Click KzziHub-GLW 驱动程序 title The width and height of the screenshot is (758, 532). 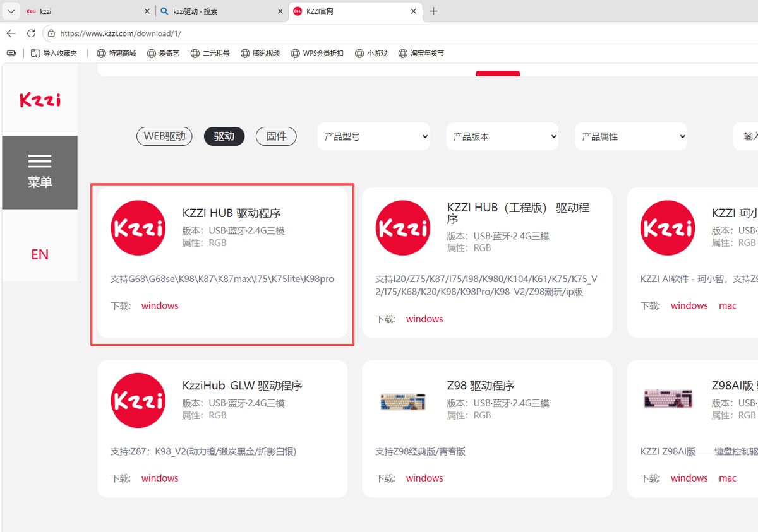(243, 385)
